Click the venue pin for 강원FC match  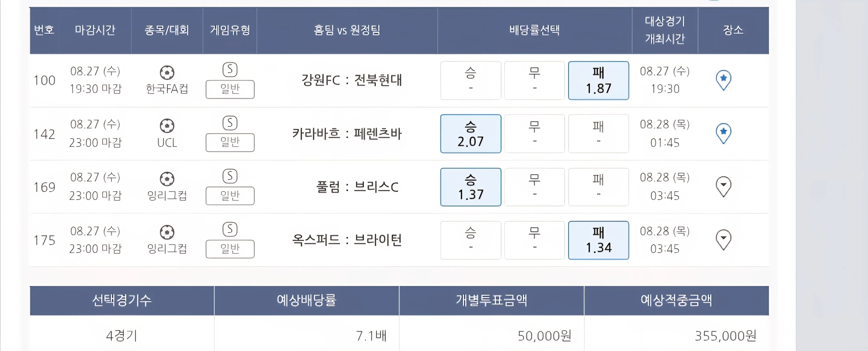[x=723, y=80]
